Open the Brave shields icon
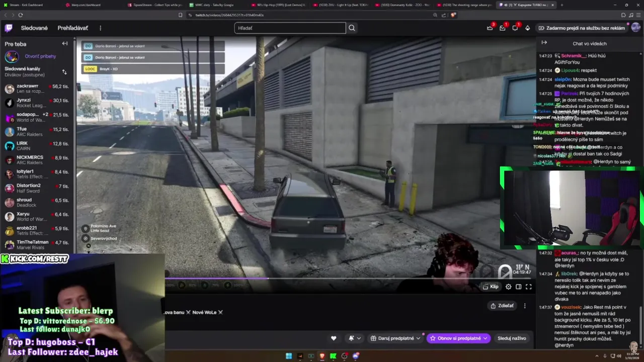 coord(453,15)
